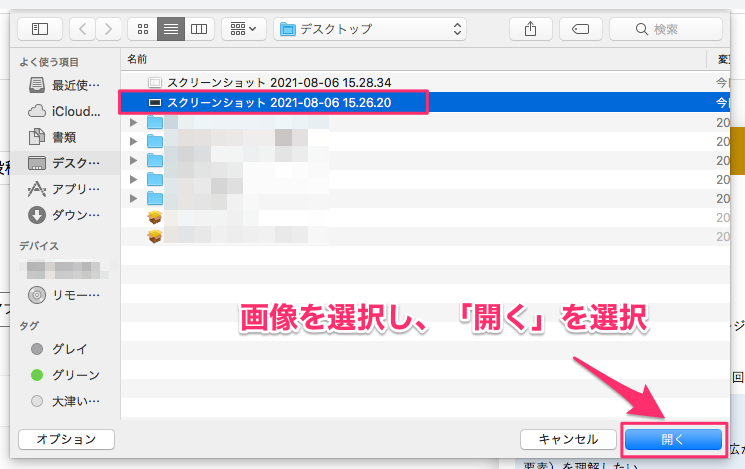Screen dimensions: 745x469
Task: Go forward with the right chevron button
Action: tap(108, 29)
